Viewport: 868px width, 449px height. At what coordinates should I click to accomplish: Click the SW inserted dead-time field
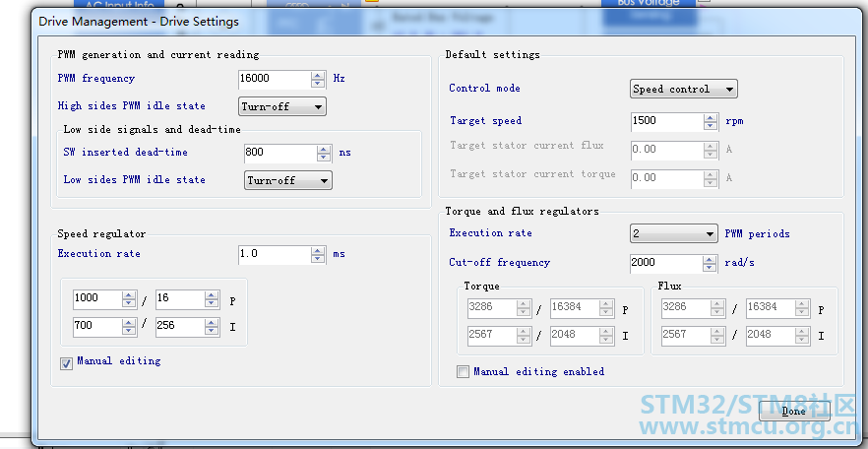[x=280, y=154]
